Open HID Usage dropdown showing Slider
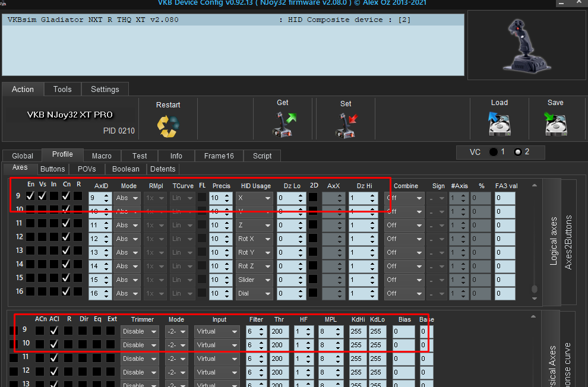This screenshot has height=387, width=588. [254, 280]
